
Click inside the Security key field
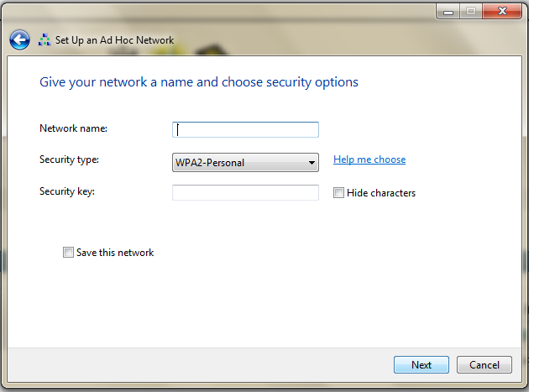245,193
